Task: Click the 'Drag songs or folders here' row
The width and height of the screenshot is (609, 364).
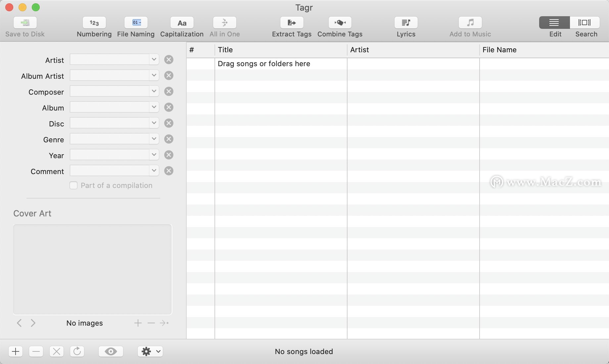Action: point(398,64)
